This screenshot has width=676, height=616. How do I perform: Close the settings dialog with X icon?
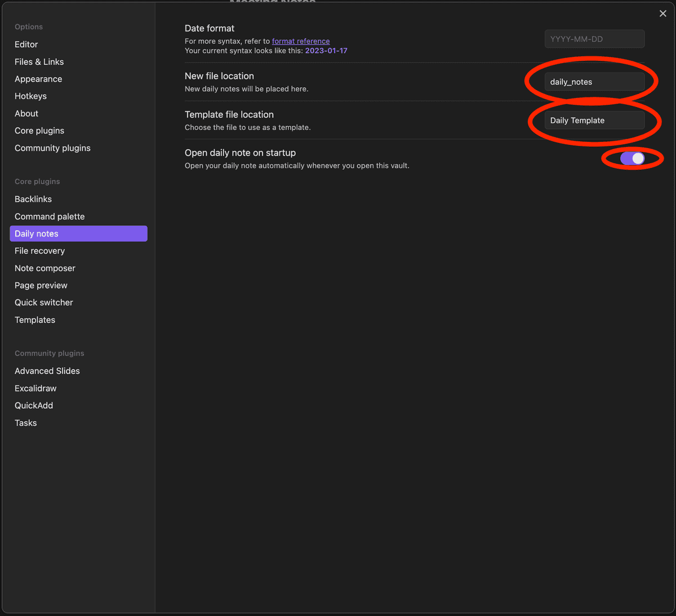click(662, 14)
